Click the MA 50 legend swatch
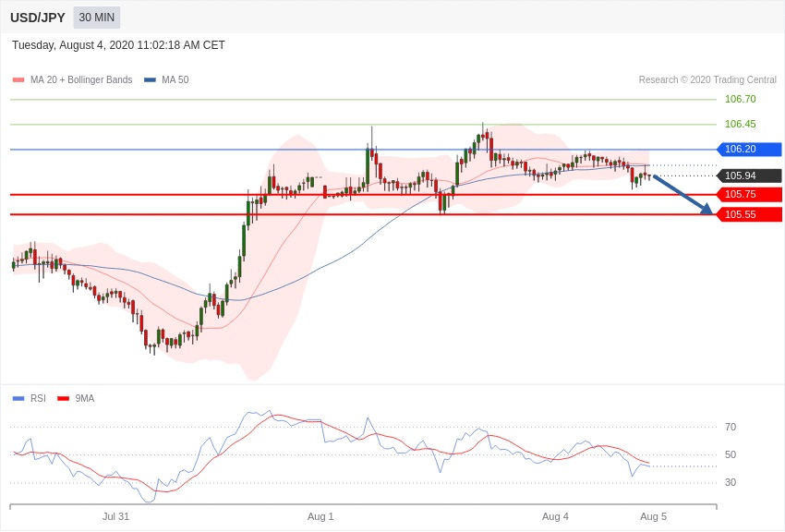The width and height of the screenshot is (785, 532). [150, 79]
